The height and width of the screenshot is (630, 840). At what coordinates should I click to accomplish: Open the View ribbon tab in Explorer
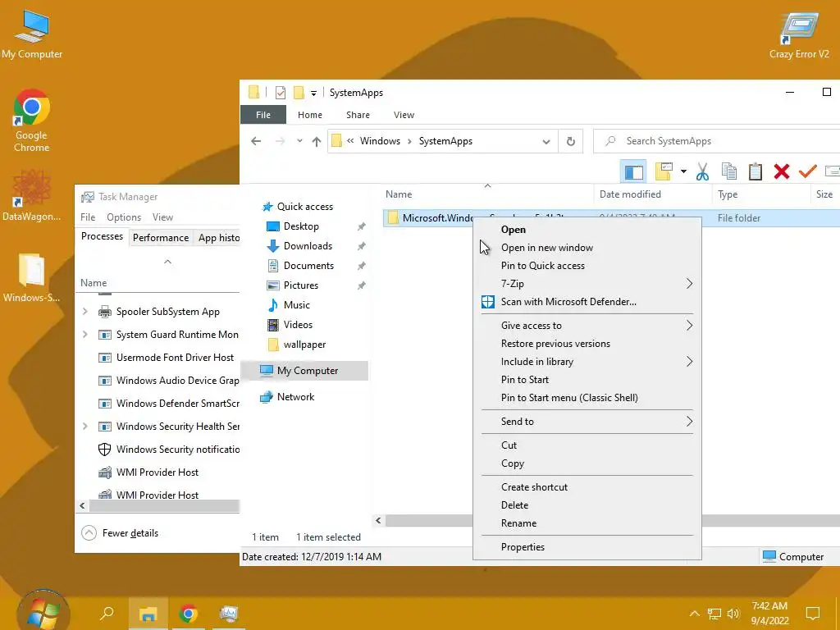point(404,115)
